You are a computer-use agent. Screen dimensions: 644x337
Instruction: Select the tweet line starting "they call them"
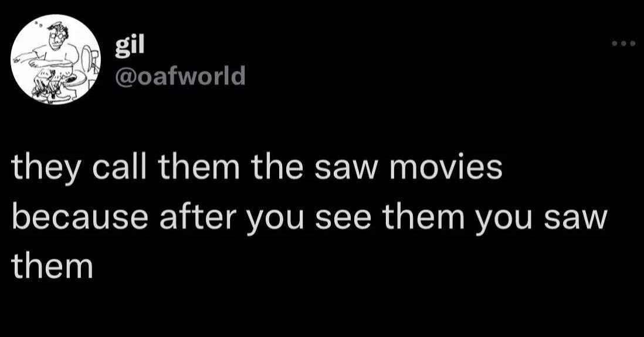coord(257,168)
